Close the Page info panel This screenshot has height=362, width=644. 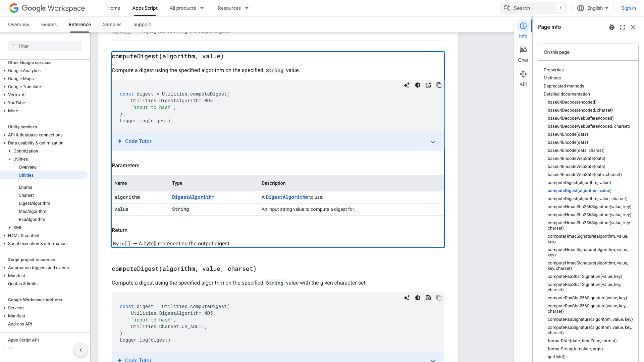[633, 27]
